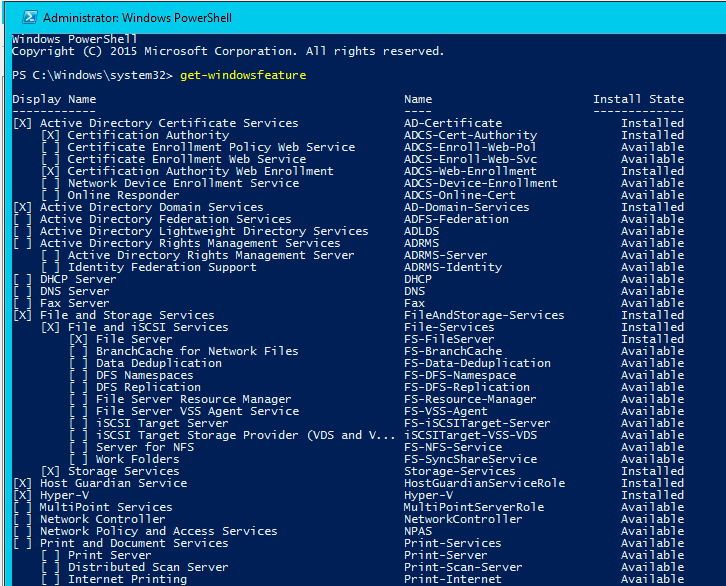
Task: Click 'Internet Printing' display name
Action: tap(127, 579)
